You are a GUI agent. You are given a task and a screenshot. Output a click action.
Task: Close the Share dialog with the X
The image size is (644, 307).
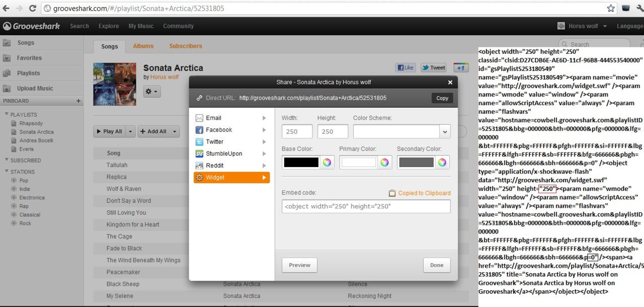click(x=450, y=82)
